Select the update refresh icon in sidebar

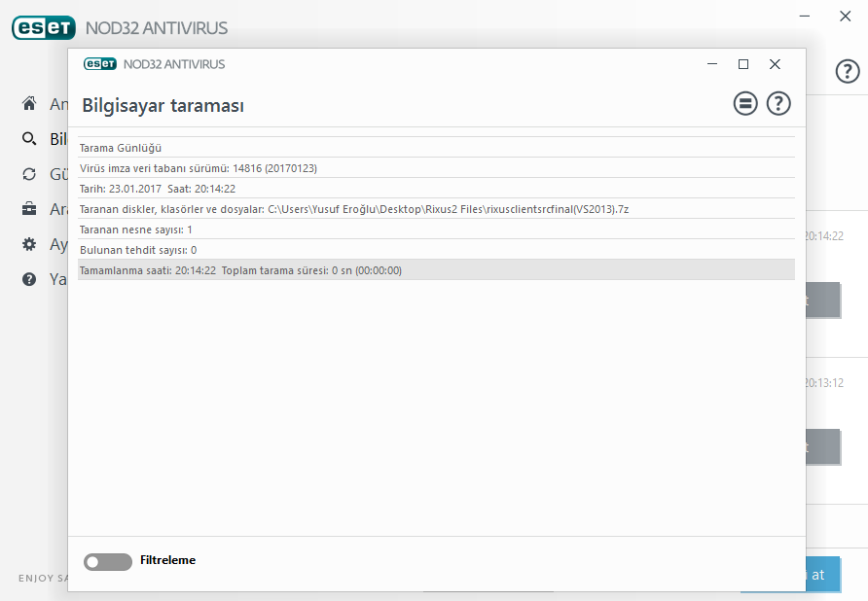[29, 174]
